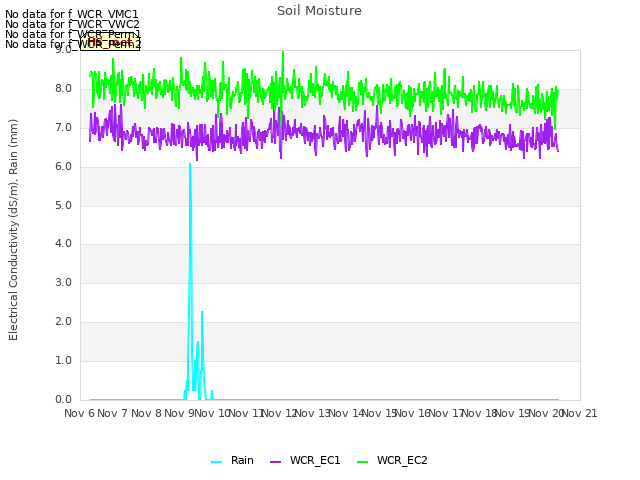Click the cyan Rain legend color marker

[216, 462]
